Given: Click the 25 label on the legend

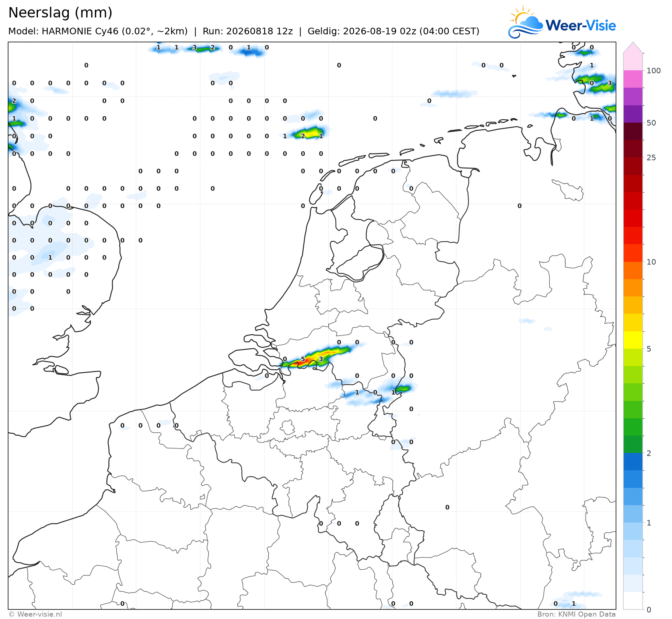Looking at the screenshot, I should 651,158.
